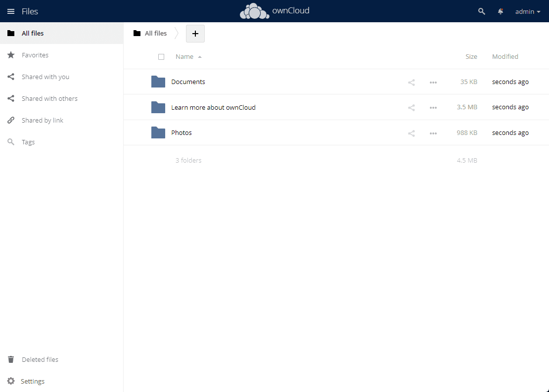Click the share icon beside Shared with others
Viewport: 549px width, 392px height.
11,98
